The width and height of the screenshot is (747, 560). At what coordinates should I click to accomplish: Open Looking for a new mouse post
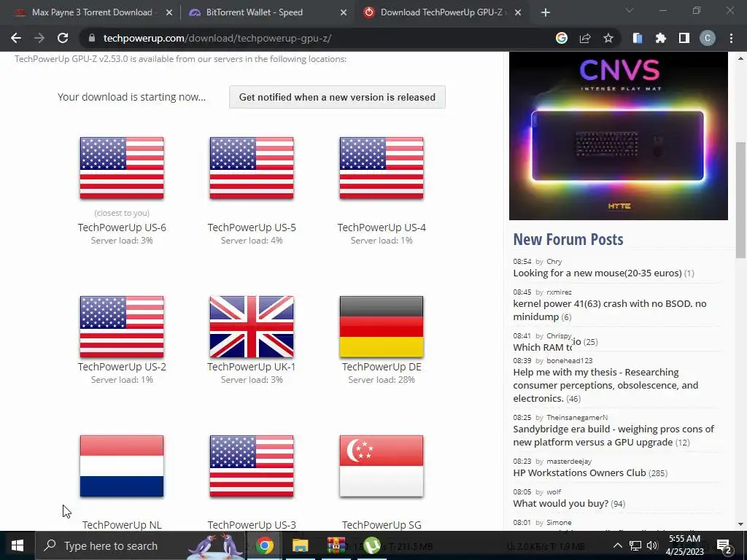(x=597, y=273)
